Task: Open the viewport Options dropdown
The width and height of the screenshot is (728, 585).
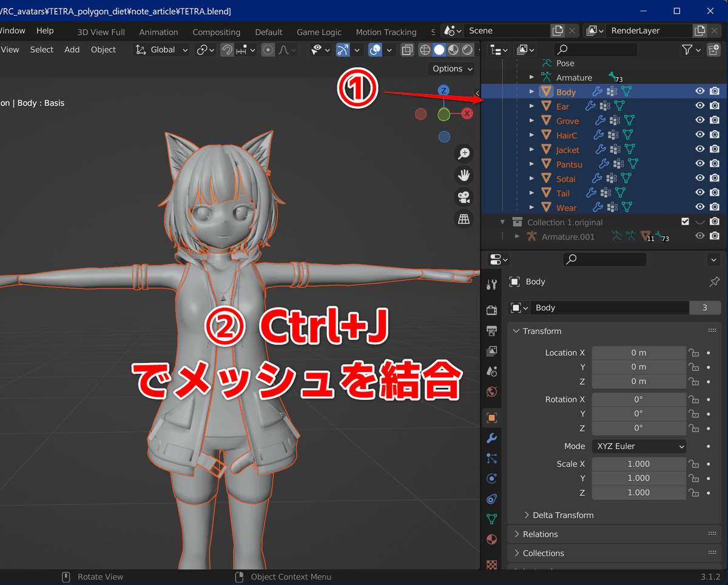Action: [453, 69]
